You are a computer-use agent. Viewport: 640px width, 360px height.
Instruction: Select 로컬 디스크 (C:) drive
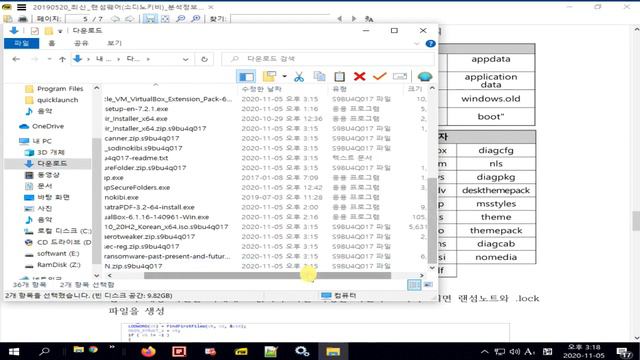(x=64, y=231)
